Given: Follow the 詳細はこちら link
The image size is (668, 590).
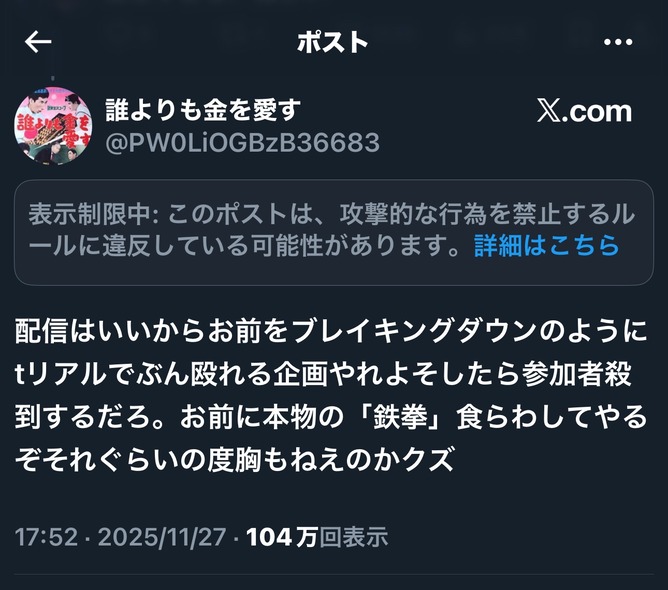Looking at the screenshot, I should coord(547,245).
